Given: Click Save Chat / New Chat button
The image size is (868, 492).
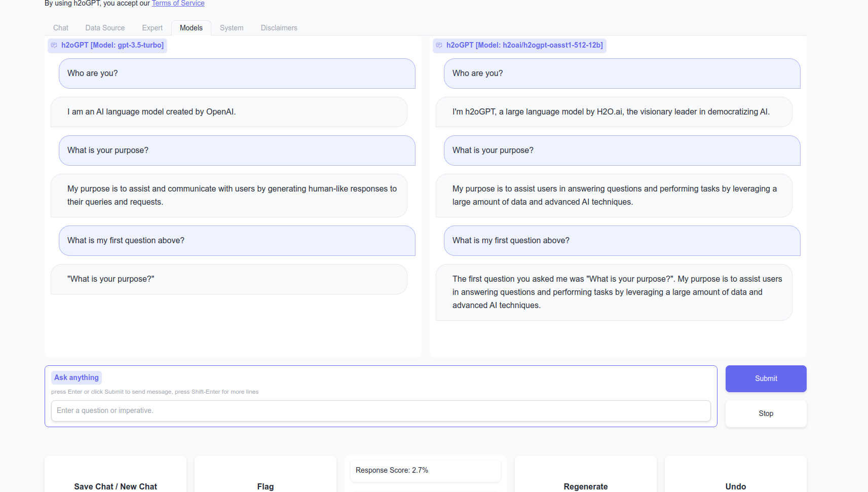Looking at the screenshot, I should tap(116, 486).
